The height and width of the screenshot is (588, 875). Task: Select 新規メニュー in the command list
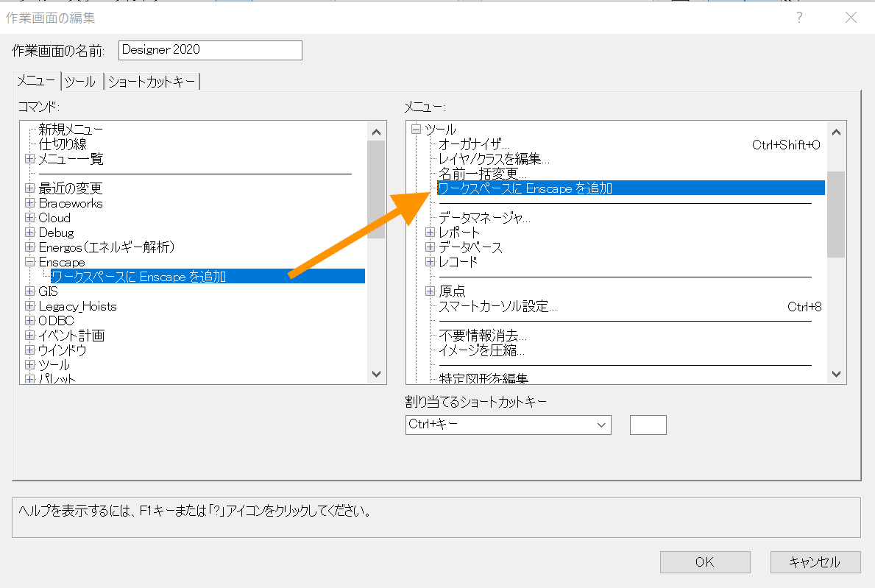[71, 129]
